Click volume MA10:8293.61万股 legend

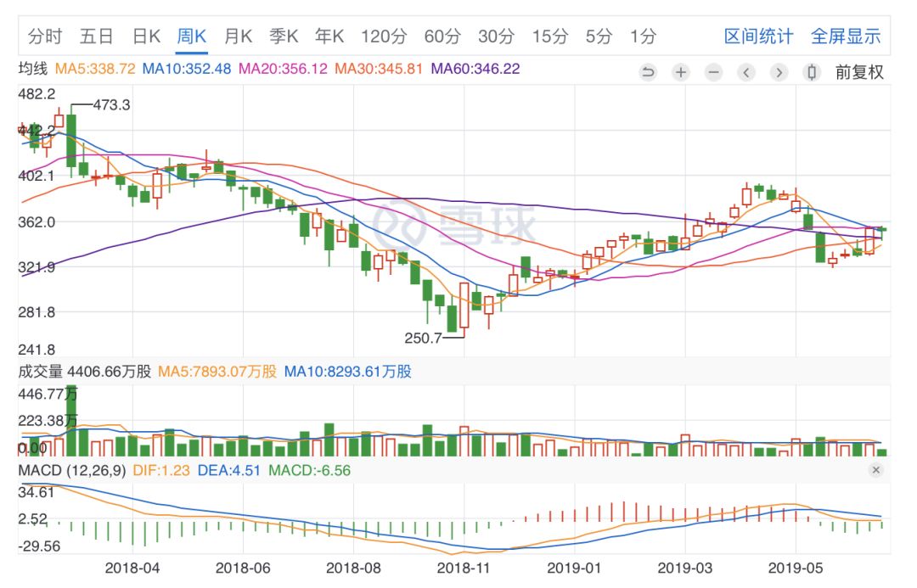tap(348, 372)
